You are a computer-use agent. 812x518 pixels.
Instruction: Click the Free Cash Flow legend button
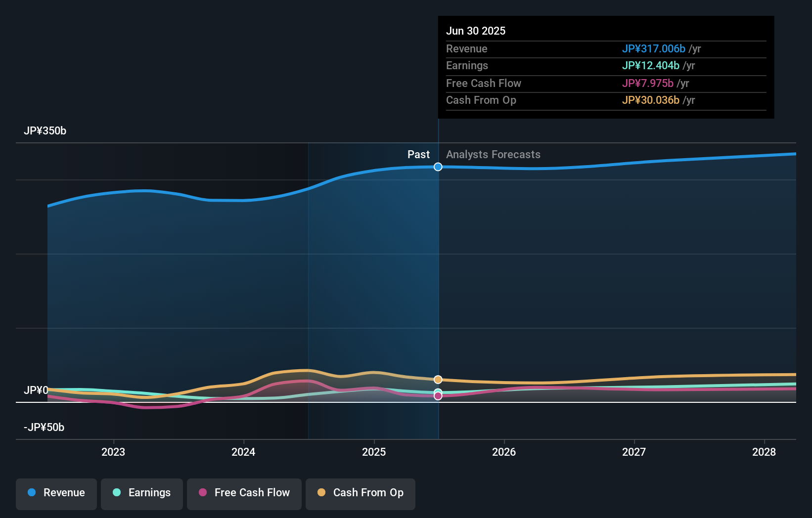point(244,493)
